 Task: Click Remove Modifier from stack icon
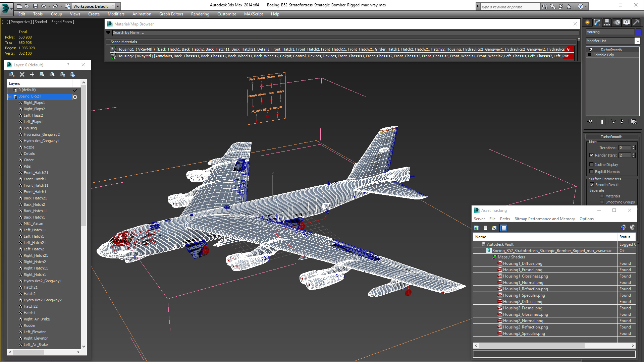click(622, 122)
